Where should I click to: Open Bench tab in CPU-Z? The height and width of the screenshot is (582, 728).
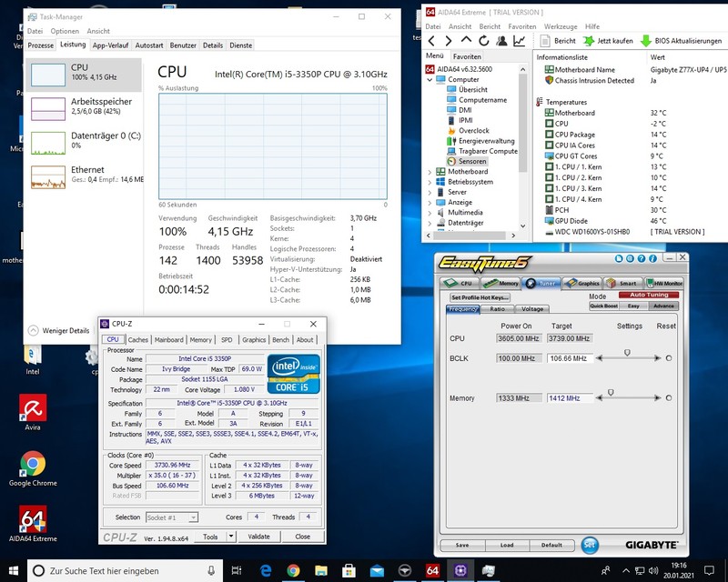[x=280, y=340]
